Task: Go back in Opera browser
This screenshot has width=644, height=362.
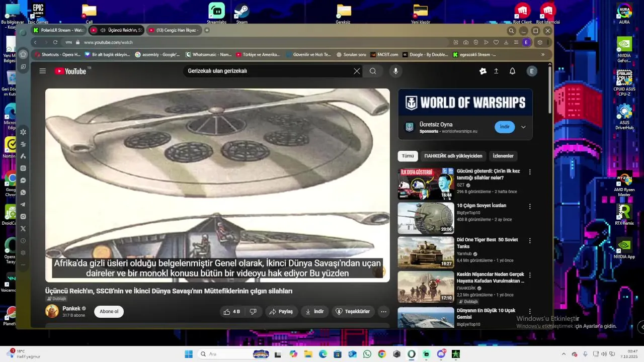Action: click(x=36, y=43)
